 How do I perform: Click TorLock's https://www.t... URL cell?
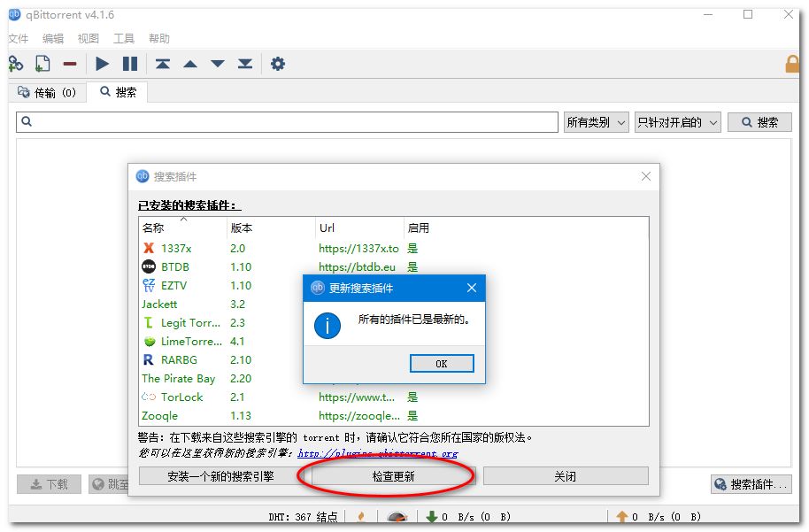point(357,397)
